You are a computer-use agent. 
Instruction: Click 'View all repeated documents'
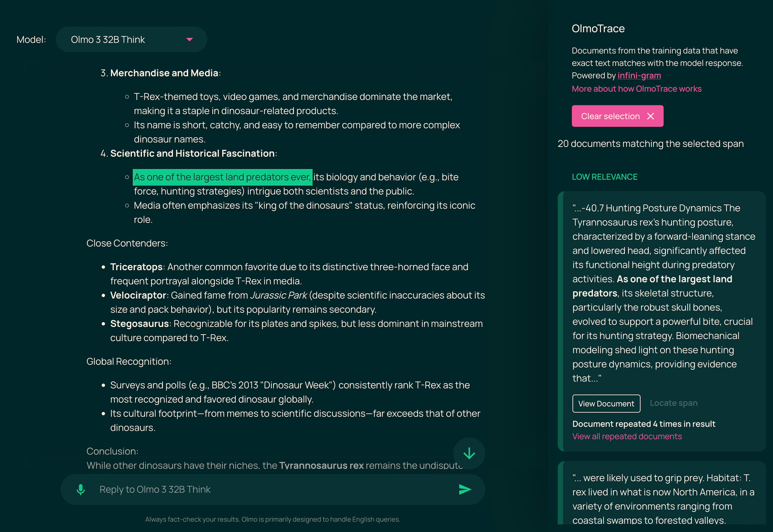[627, 436]
